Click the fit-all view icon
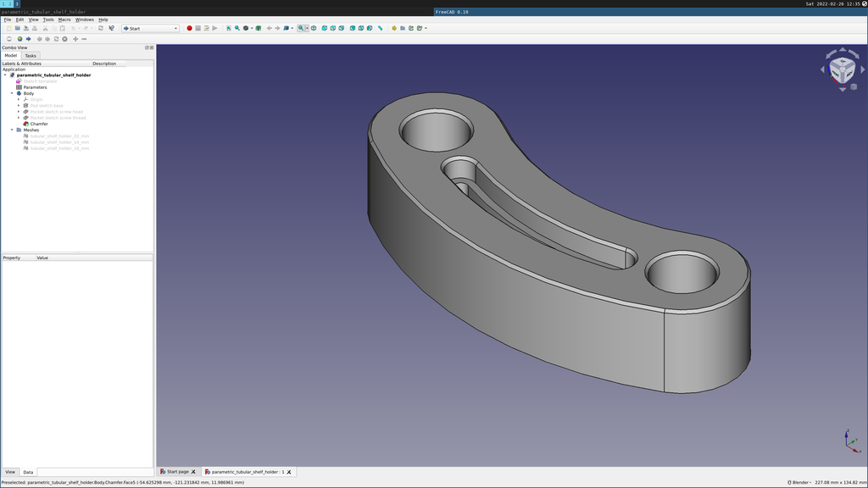Image resolution: width=868 pixels, height=488 pixels. click(228, 28)
